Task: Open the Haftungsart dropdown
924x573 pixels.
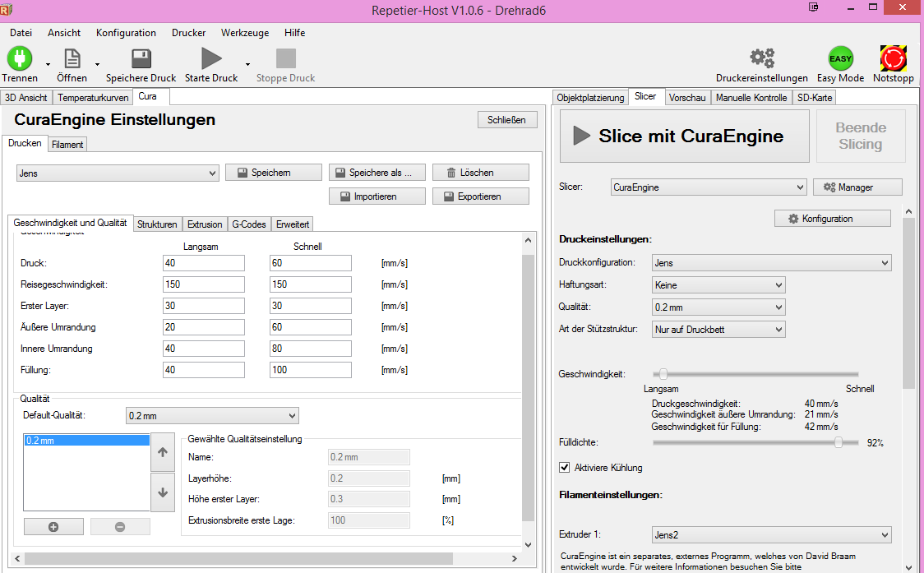Action: (719, 285)
